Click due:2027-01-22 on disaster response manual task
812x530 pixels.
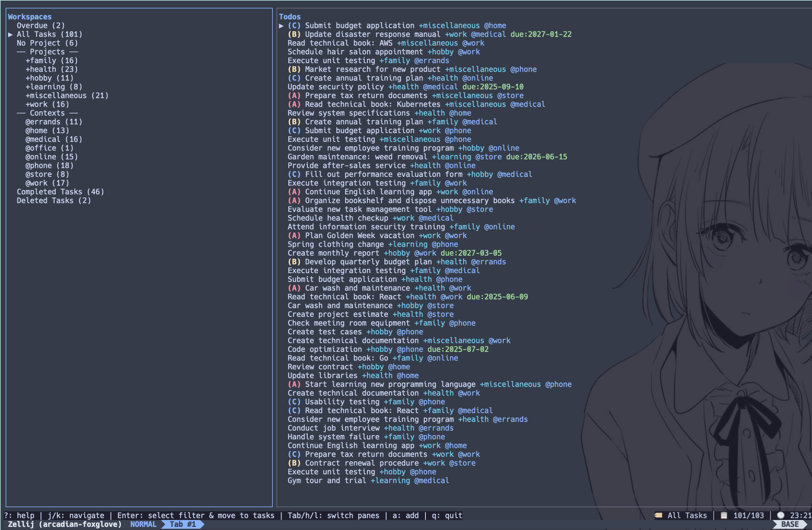pos(541,35)
